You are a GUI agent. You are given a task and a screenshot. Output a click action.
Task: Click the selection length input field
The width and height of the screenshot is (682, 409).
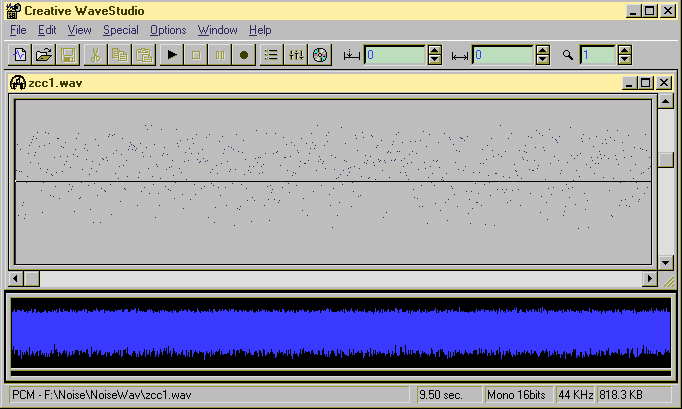[x=503, y=55]
